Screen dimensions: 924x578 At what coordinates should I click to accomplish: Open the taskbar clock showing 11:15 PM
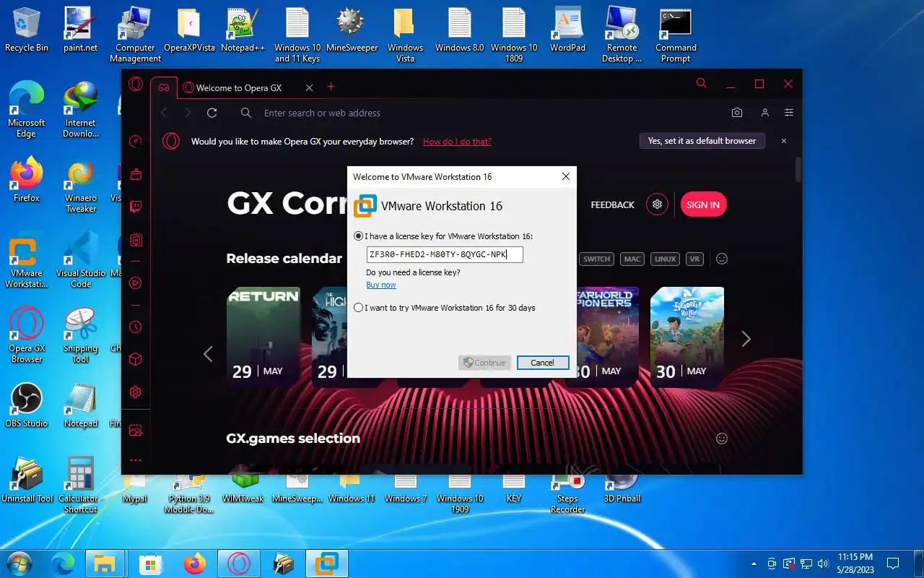855,563
